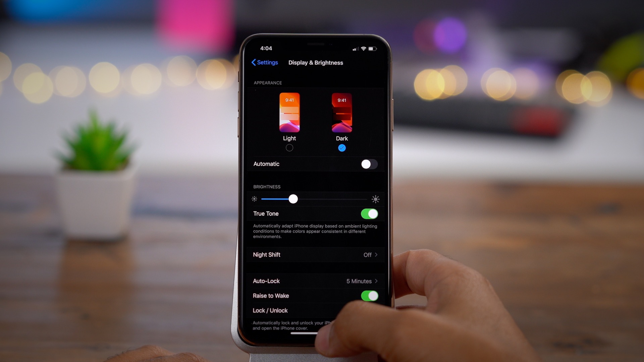Tap the Auto-Lock 5 Minutes label
Screen dimensions: 644x362
tap(315, 281)
